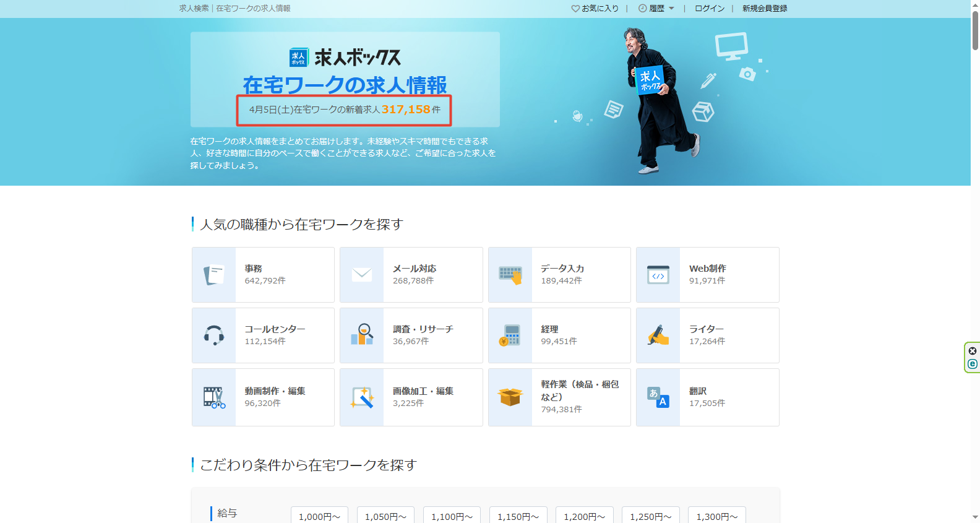Image resolution: width=980 pixels, height=523 pixels.
Task: Expand the 履歴 history dropdown
Action: (x=656, y=9)
